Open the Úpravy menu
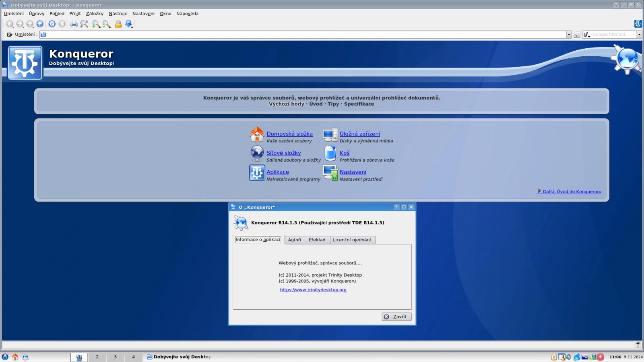The width and height of the screenshot is (644, 362). click(37, 14)
